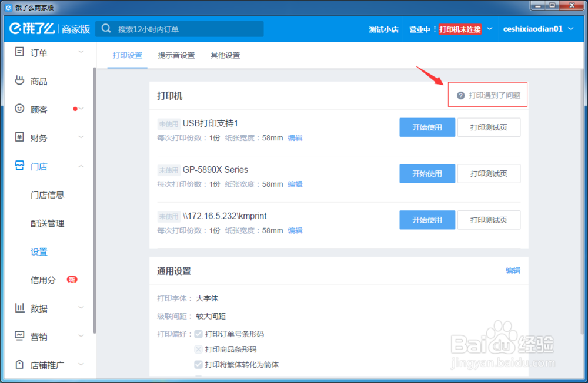Open the ceshixiaodian01 account dropdown
This screenshot has width=588, height=383.
(571, 28)
